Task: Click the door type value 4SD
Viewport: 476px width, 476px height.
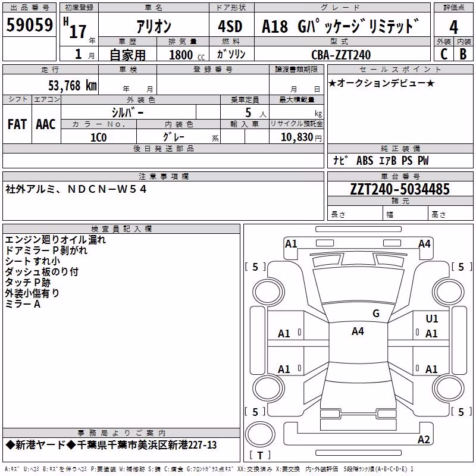Action: pyautogui.click(x=230, y=26)
